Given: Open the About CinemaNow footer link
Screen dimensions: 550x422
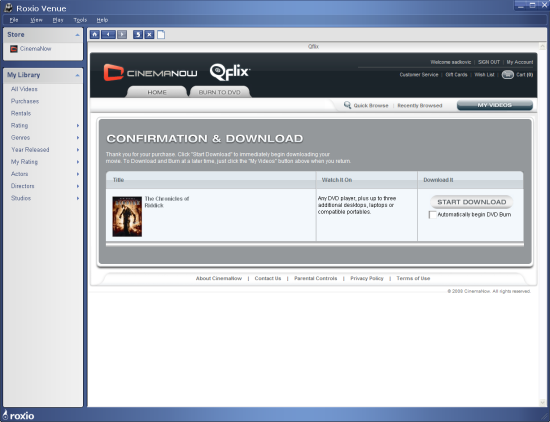Looking at the screenshot, I should coord(219,278).
